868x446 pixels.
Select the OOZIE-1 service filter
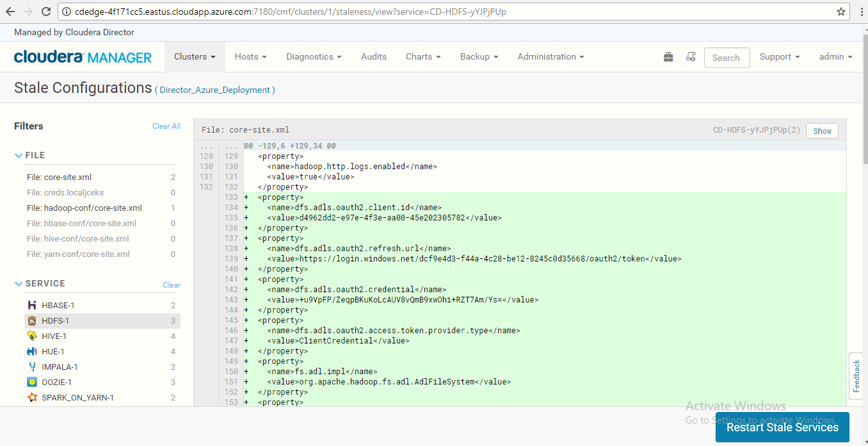101,383
